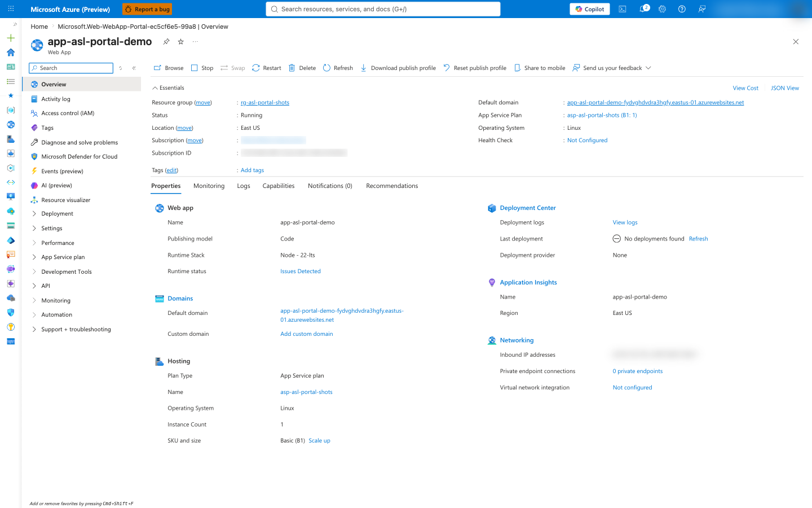Open View logs in Deployment Center
This screenshot has width=812, height=508.
coord(625,222)
